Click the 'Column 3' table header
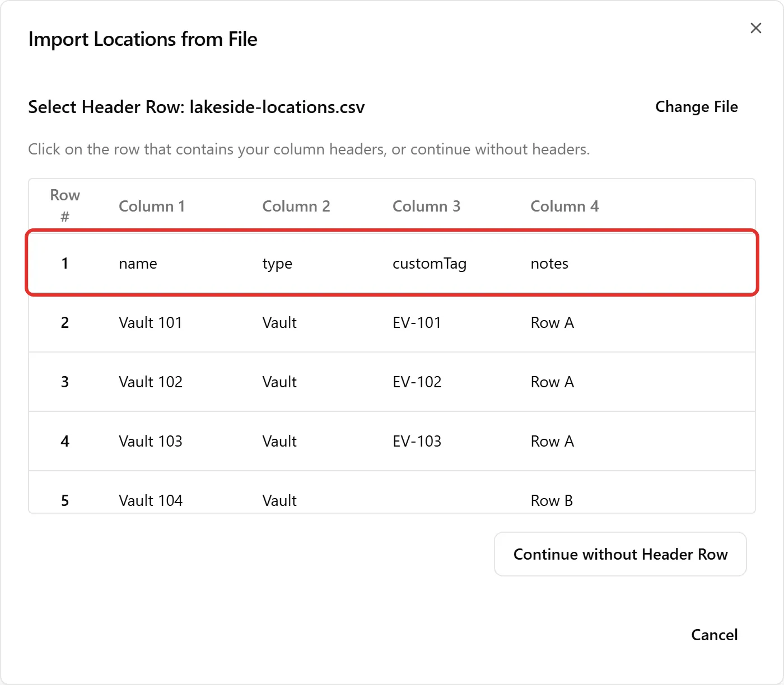Image resolution: width=784 pixels, height=685 pixels. pyautogui.click(x=427, y=207)
